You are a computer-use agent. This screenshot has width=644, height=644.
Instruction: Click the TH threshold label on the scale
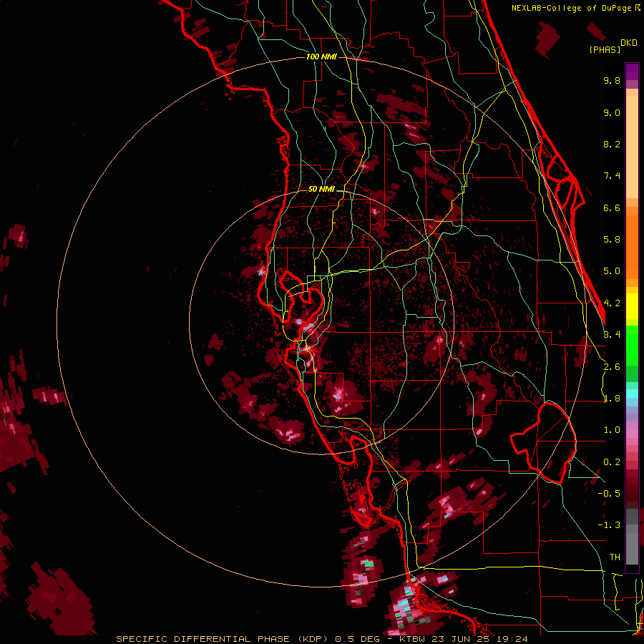[x=615, y=557]
